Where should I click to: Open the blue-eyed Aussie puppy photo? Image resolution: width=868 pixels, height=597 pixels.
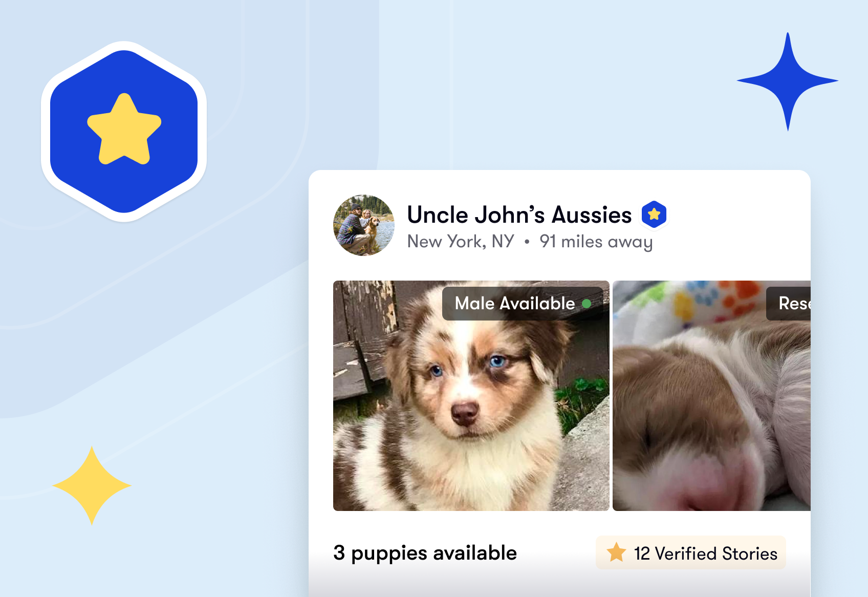pyautogui.click(x=471, y=395)
